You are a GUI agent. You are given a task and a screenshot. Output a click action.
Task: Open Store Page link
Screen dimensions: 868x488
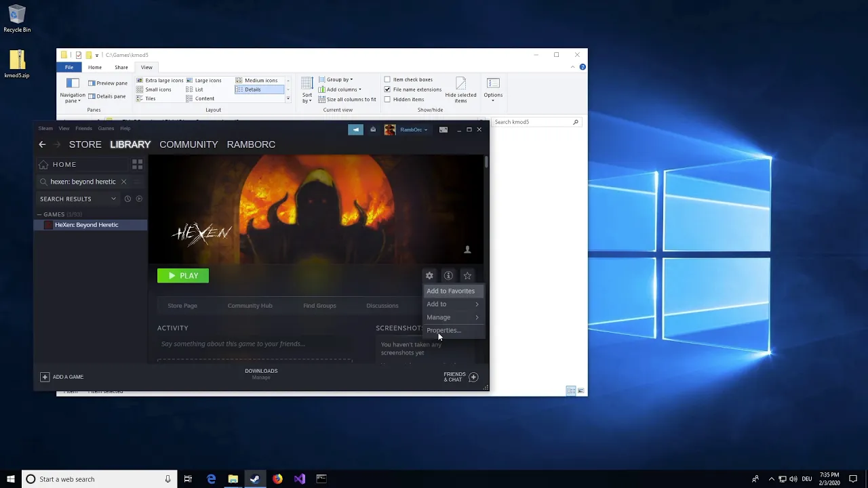coord(182,306)
